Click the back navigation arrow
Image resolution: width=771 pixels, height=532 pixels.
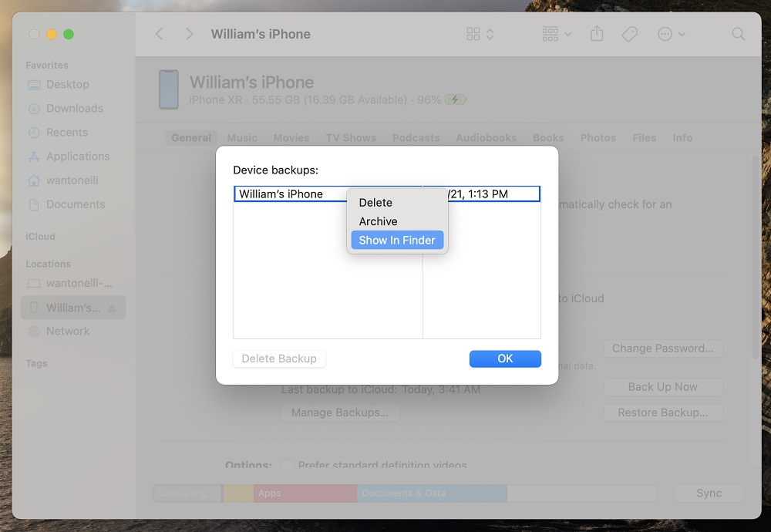coord(159,34)
